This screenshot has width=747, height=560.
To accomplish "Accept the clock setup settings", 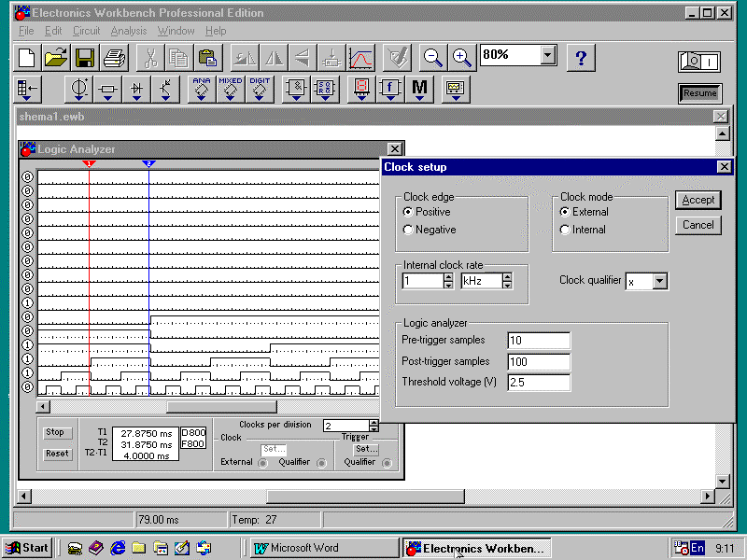I will pyautogui.click(x=698, y=200).
